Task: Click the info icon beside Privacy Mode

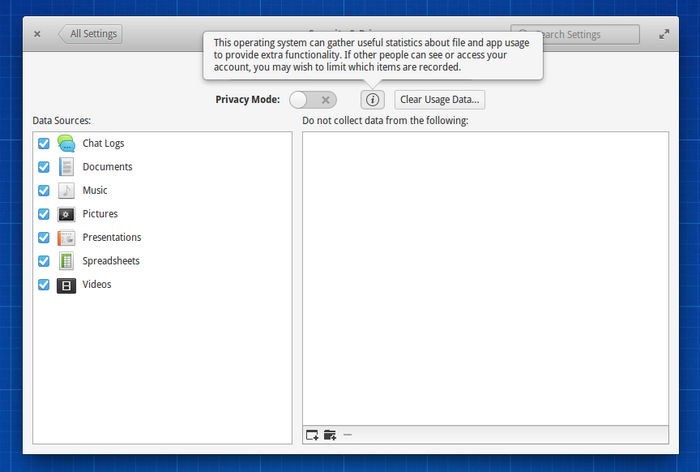Action: [372, 100]
